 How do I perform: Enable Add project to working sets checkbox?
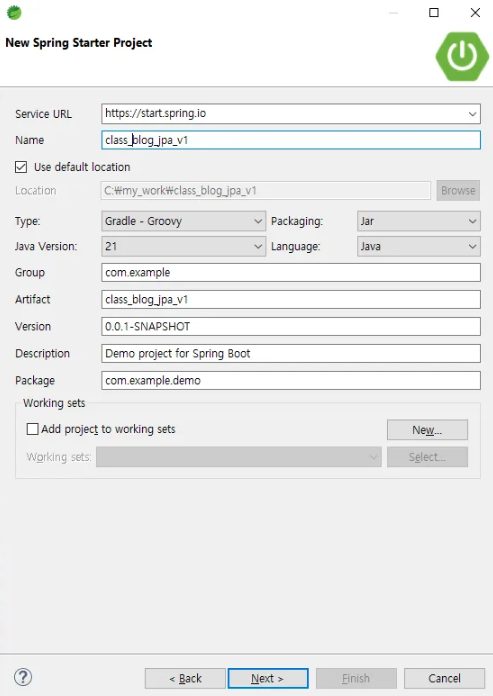(x=32, y=429)
